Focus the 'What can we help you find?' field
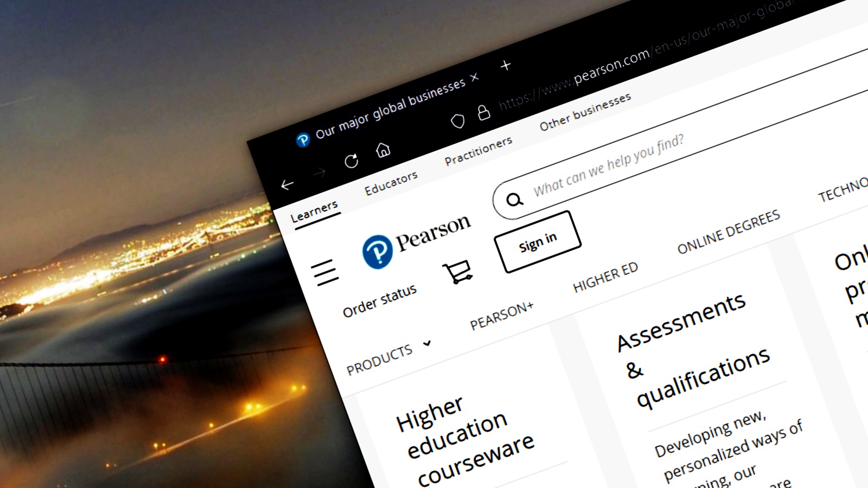This screenshot has height=488, width=868. (608, 165)
